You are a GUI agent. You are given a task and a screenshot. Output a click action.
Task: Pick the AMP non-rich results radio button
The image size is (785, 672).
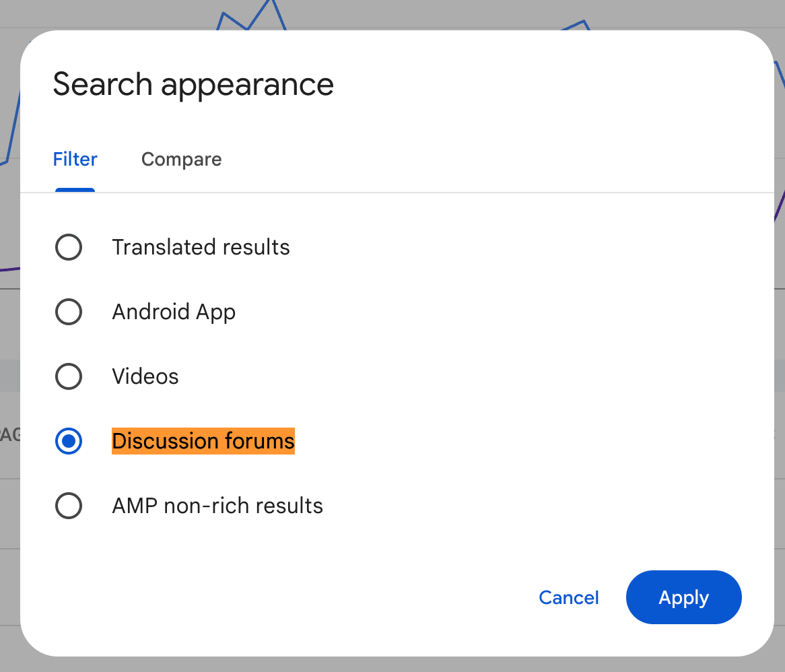click(x=69, y=506)
